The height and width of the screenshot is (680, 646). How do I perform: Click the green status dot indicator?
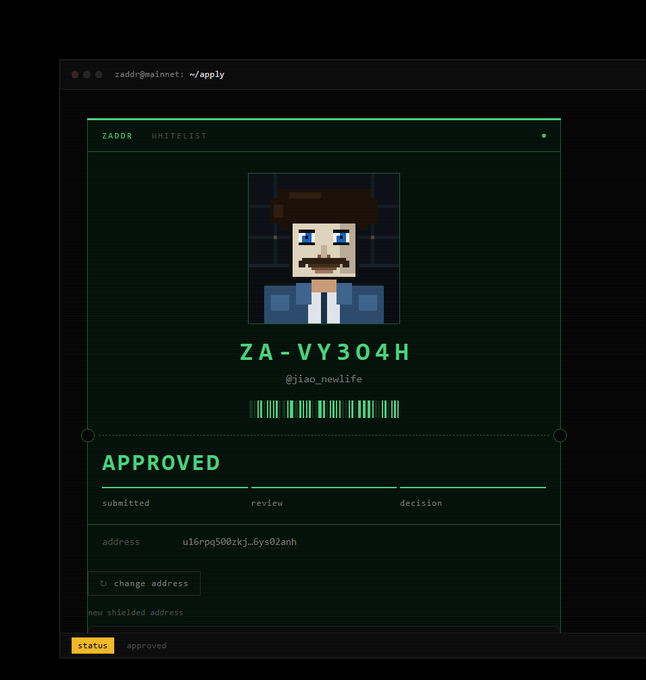(x=544, y=136)
